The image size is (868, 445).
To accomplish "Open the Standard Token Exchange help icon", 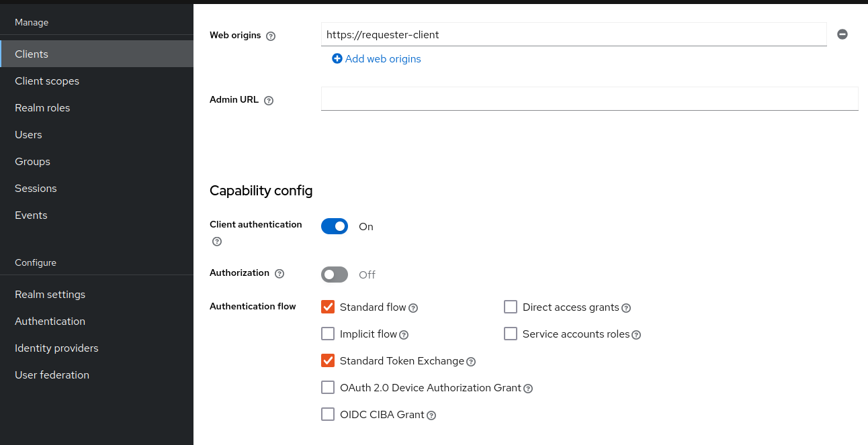I will (x=471, y=361).
